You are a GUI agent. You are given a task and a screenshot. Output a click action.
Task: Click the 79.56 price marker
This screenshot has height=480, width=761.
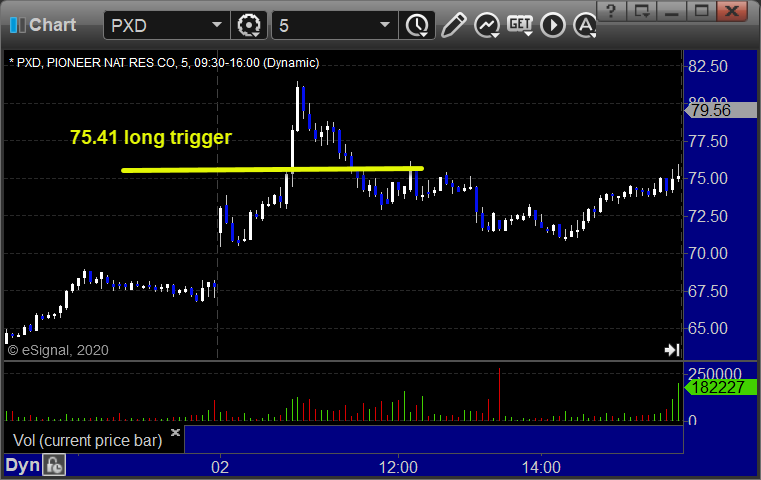(x=721, y=111)
